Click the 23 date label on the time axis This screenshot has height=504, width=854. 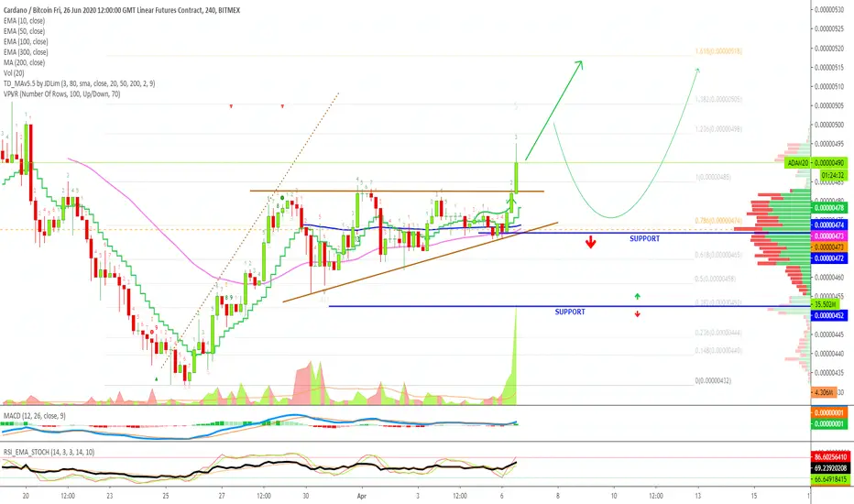coord(109,496)
